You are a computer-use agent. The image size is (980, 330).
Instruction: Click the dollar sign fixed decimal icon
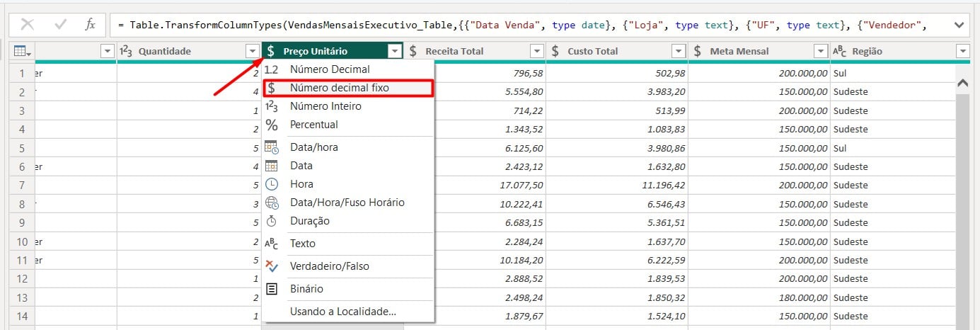click(x=271, y=88)
